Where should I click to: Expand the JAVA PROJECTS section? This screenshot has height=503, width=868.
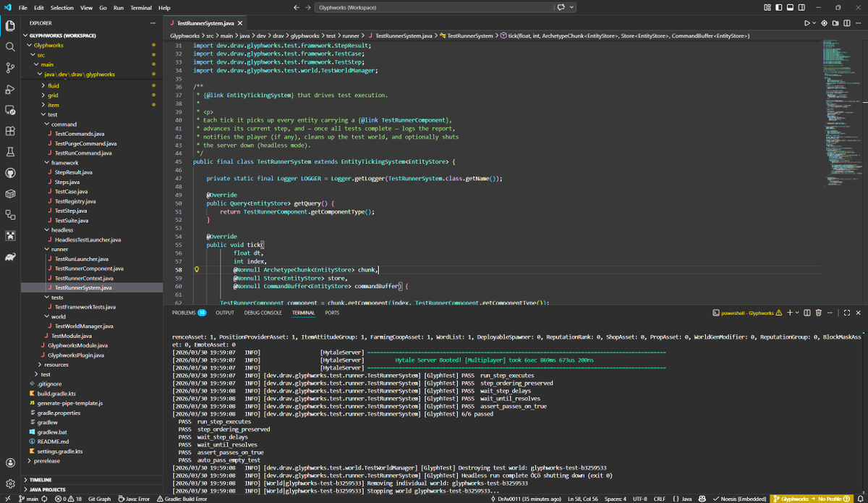coord(48,489)
